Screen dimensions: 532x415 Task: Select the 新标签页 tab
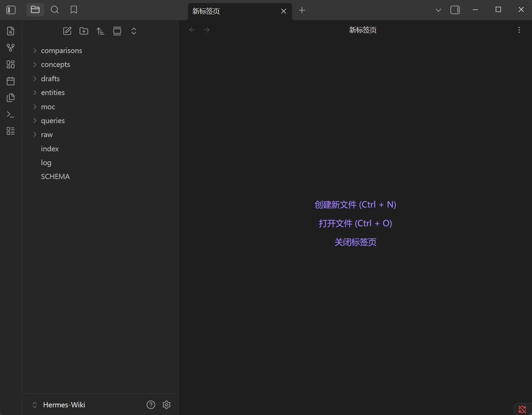[240, 11]
